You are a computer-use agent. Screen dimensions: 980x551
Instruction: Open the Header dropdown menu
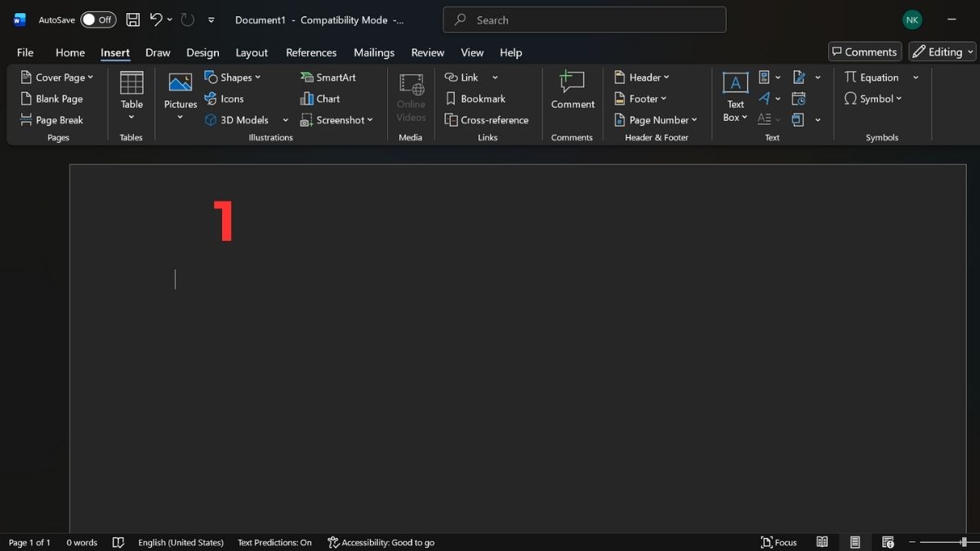pos(642,78)
